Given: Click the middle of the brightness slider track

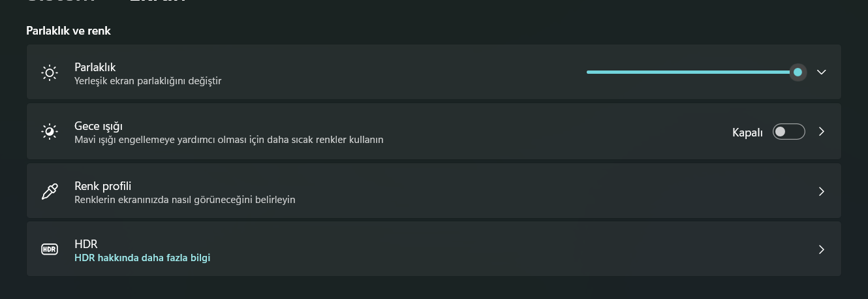Looking at the screenshot, I should point(692,72).
